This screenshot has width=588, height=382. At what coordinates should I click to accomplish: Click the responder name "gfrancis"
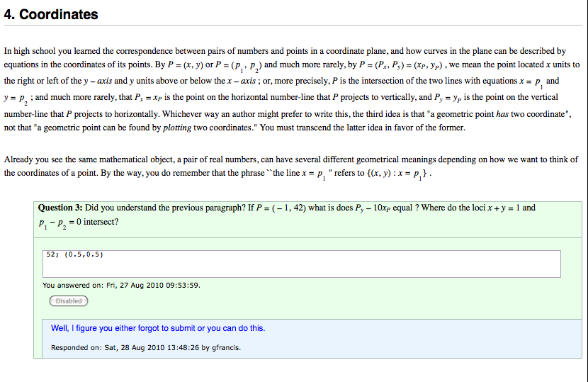pyautogui.click(x=225, y=348)
